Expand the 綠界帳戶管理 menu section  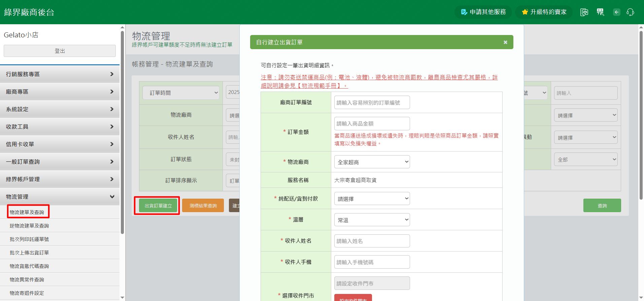60,179
